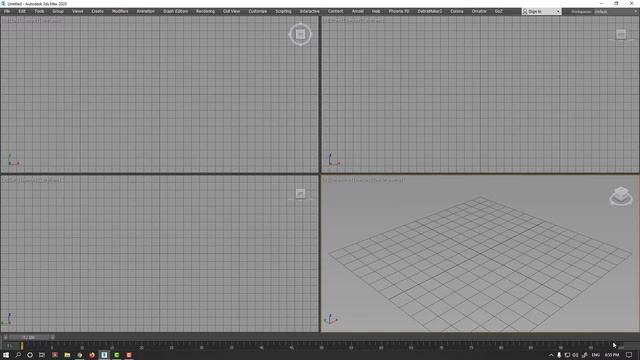Open the GoZ menu
The width and height of the screenshot is (640, 360).
coord(498,11)
